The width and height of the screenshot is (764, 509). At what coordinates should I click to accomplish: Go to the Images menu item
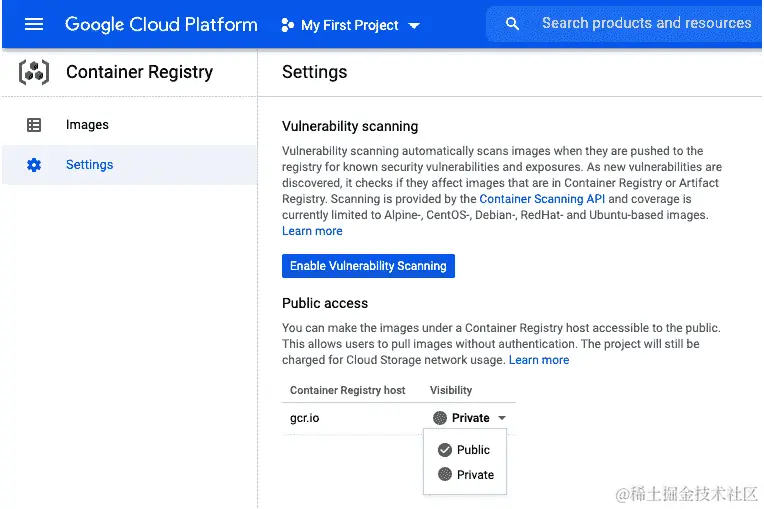(87, 125)
